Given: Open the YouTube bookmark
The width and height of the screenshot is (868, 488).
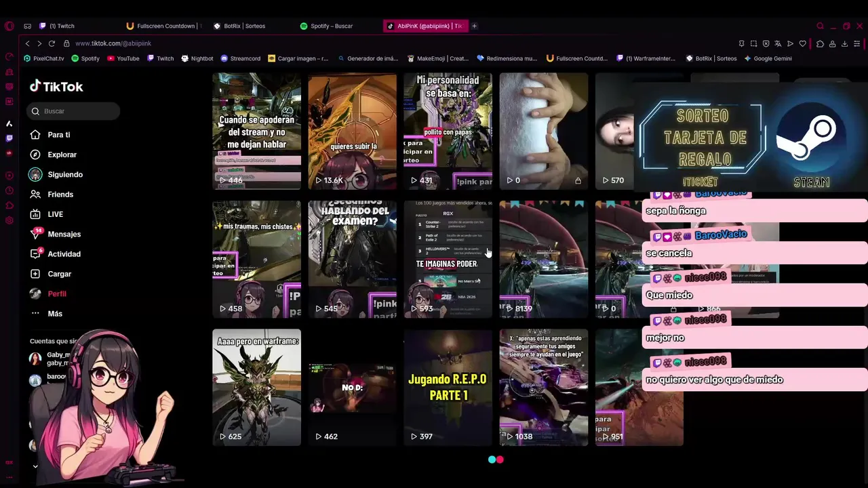Looking at the screenshot, I should pyautogui.click(x=123, y=58).
